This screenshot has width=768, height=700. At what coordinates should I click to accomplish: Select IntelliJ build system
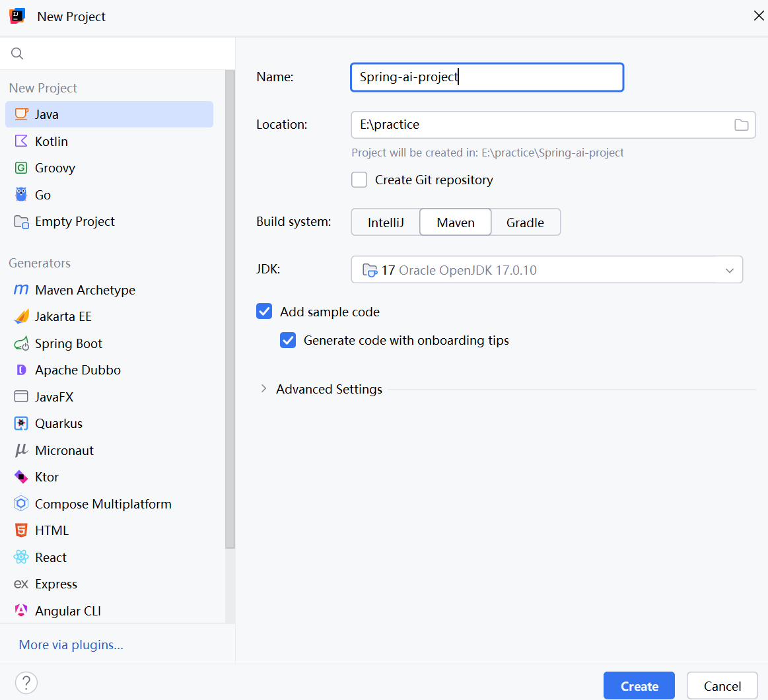pyautogui.click(x=386, y=223)
